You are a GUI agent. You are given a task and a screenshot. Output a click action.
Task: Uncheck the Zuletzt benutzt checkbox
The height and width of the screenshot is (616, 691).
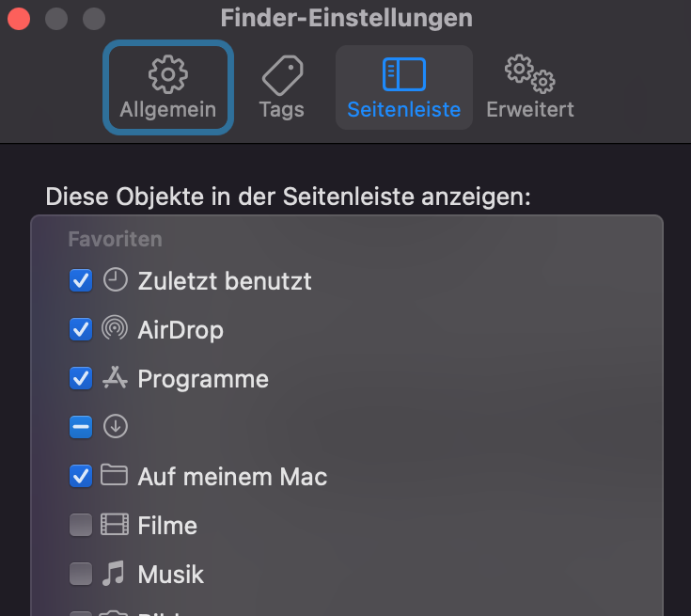click(x=81, y=280)
